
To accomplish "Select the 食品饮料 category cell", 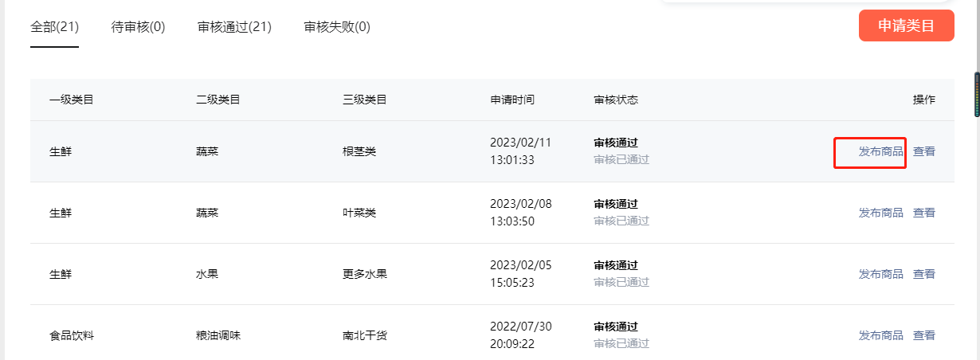I will 72,335.
